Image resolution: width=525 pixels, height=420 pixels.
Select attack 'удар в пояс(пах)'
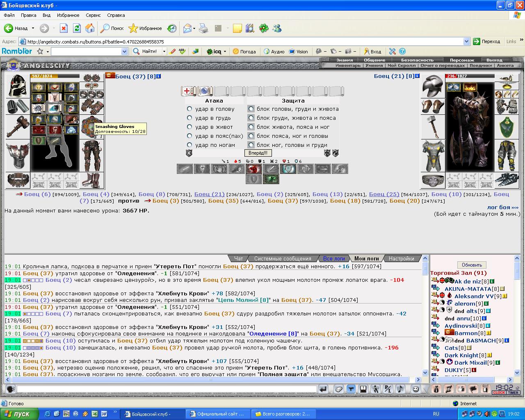click(189, 136)
